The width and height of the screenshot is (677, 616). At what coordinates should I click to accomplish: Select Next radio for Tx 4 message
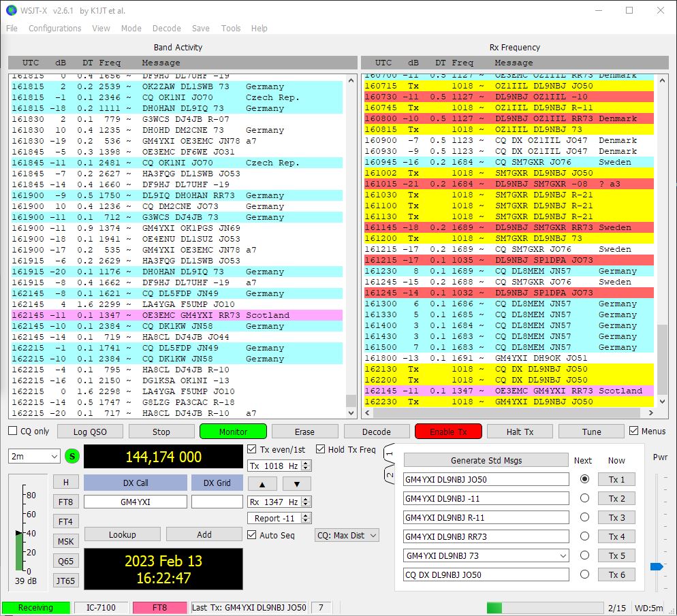pos(584,536)
